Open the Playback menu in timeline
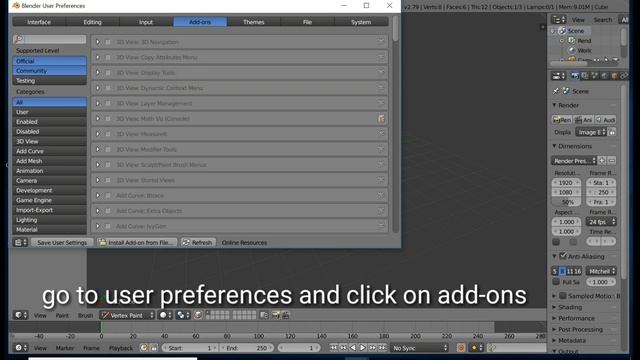640x360 pixels. (x=121, y=348)
